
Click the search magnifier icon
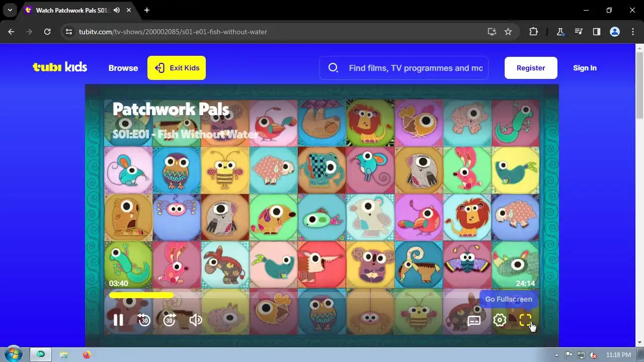333,68
